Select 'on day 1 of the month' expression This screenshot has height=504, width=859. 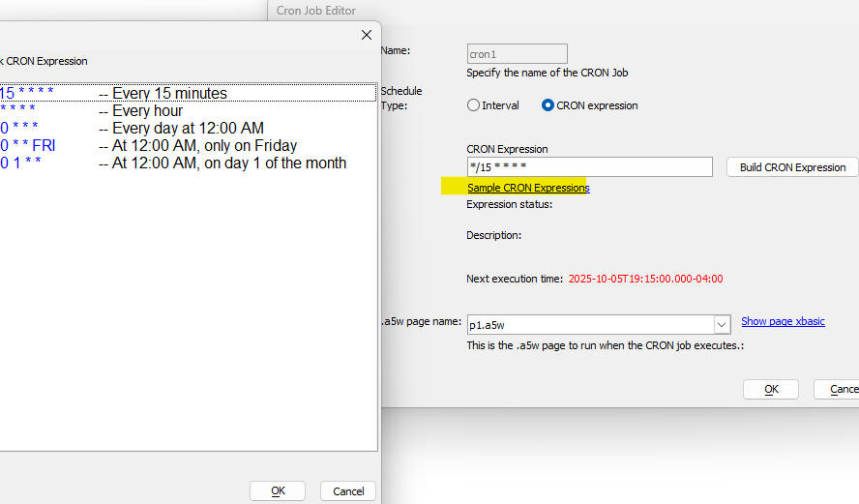[x=228, y=163]
